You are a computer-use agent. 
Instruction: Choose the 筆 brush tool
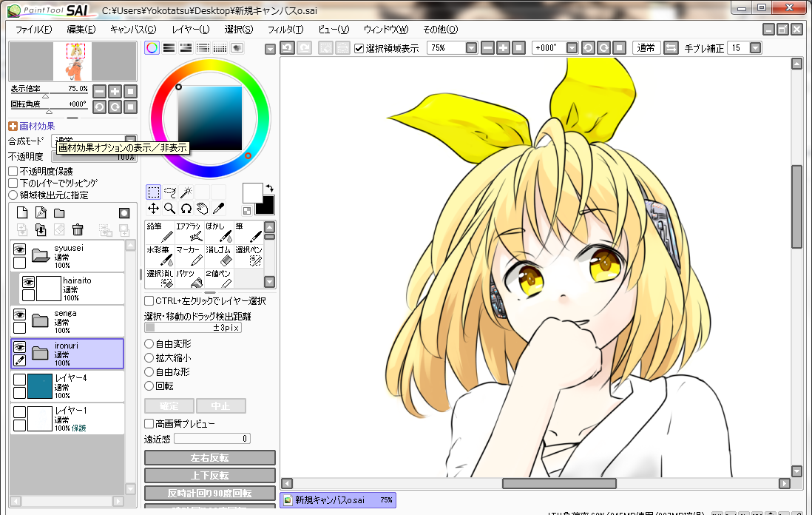(x=248, y=232)
